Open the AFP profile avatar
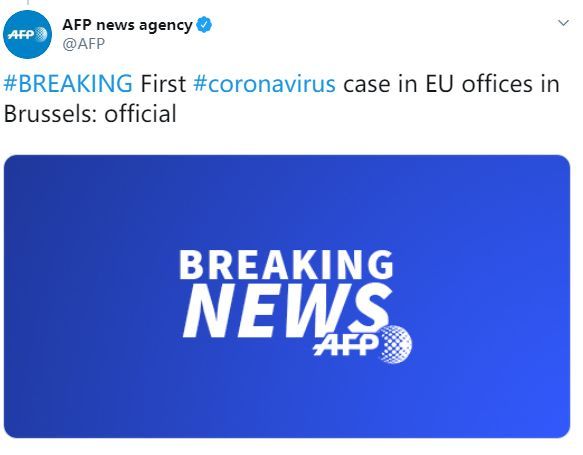583x455 pixels. pyautogui.click(x=27, y=34)
